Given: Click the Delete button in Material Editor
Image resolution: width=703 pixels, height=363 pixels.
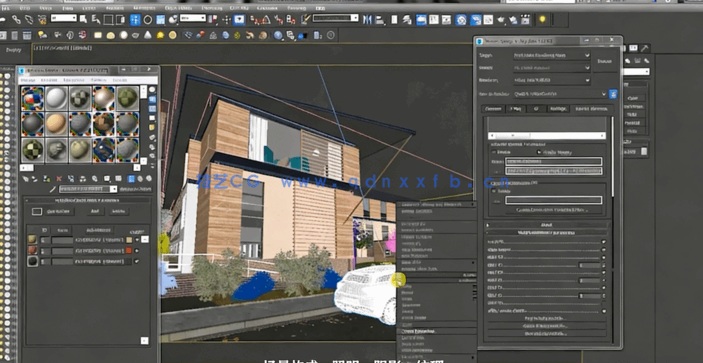Looking at the screenshot, I should (x=118, y=211).
